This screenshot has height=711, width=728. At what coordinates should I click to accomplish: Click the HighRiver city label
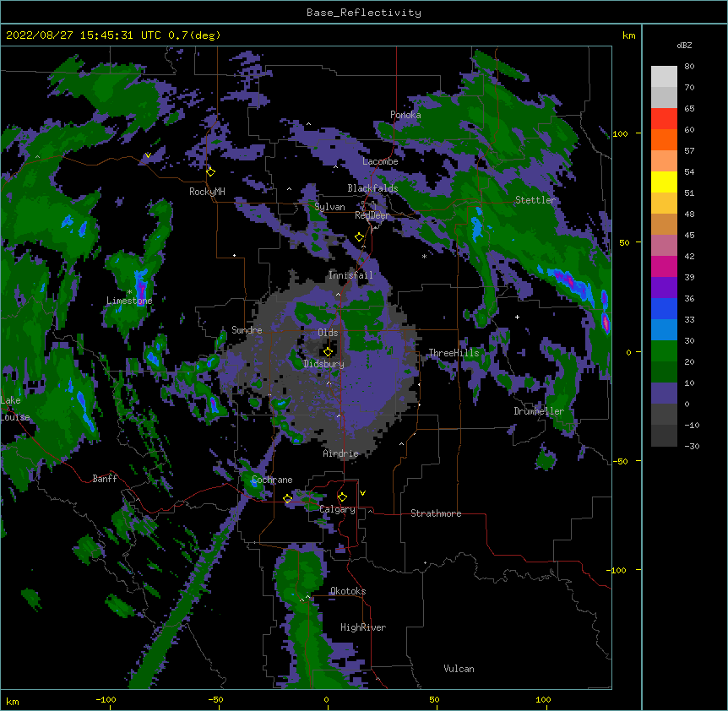363,627
